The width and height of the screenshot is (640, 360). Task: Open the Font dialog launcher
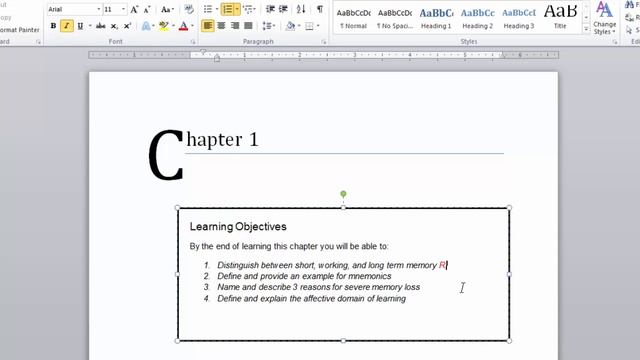(193, 42)
